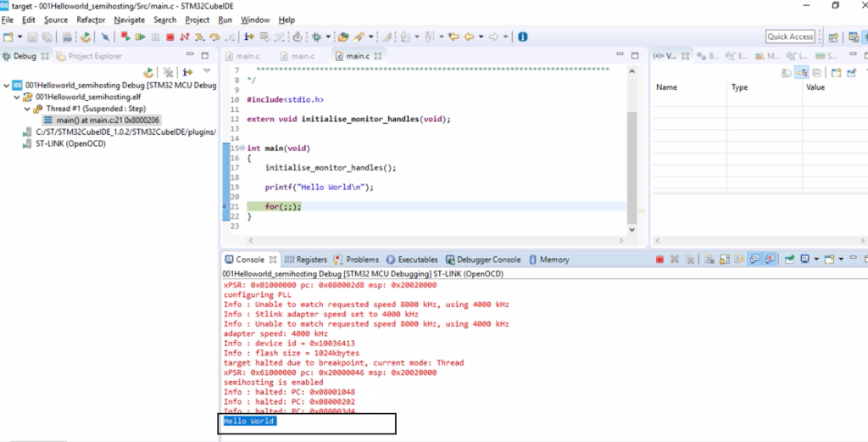Toggle Show Console on standard error

click(769, 260)
